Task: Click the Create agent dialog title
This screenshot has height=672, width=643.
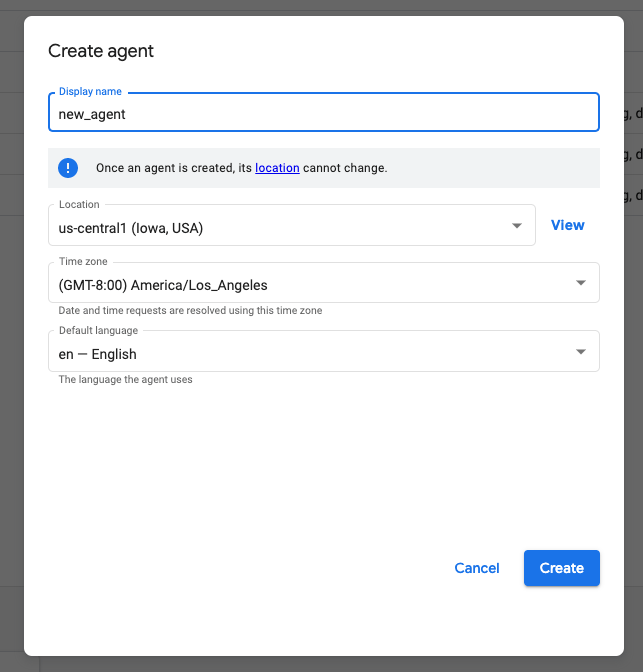Action: [x=101, y=51]
